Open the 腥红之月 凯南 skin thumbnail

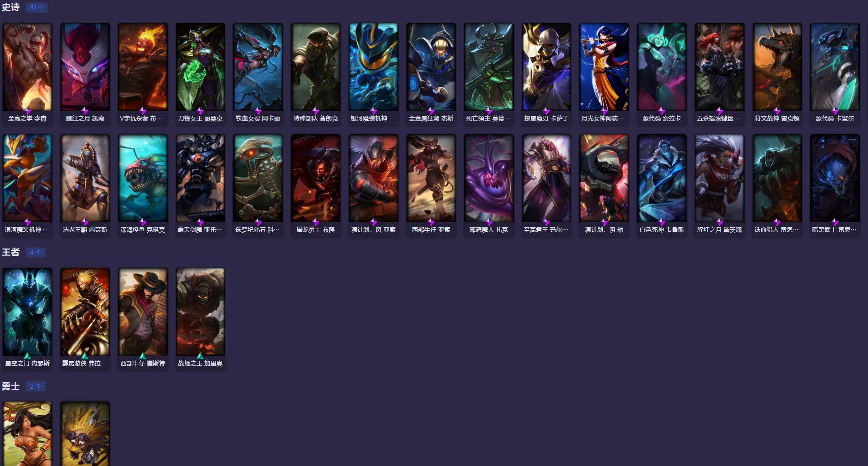click(x=85, y=74)
